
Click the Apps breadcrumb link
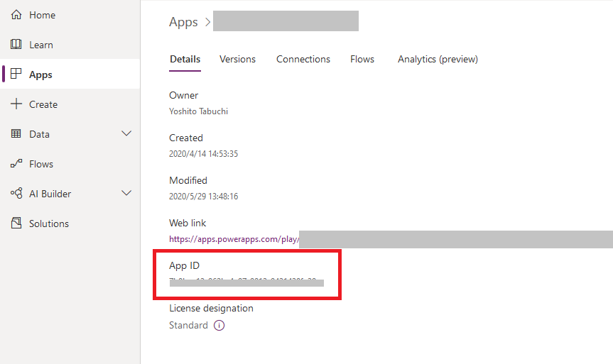(x=183, y=22)
